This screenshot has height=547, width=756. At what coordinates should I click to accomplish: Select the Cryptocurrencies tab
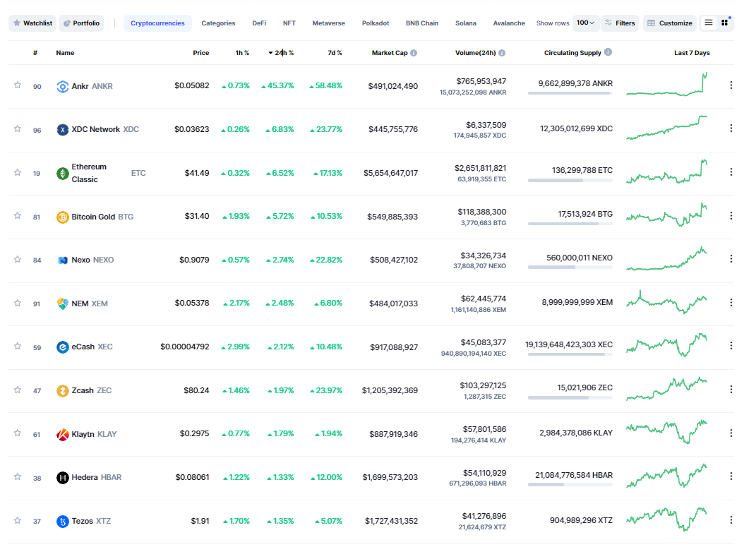click(157, 23)
